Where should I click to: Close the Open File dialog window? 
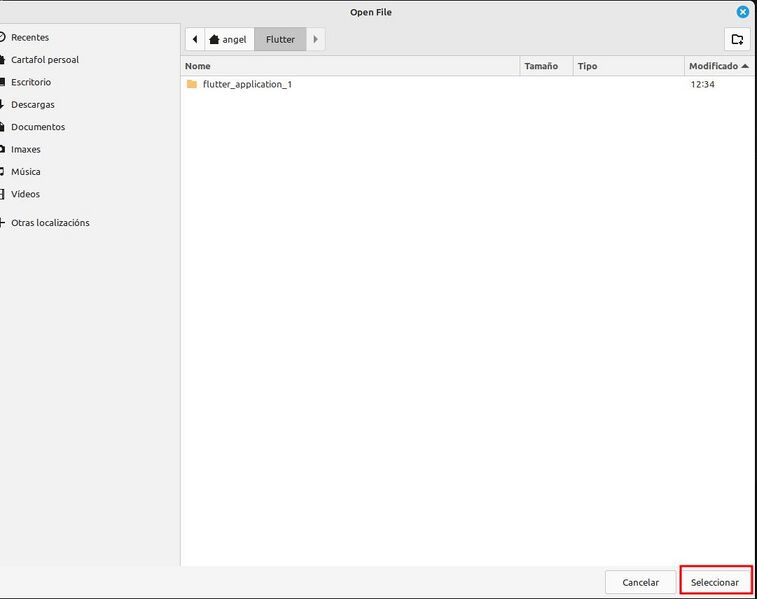[743, 12]
